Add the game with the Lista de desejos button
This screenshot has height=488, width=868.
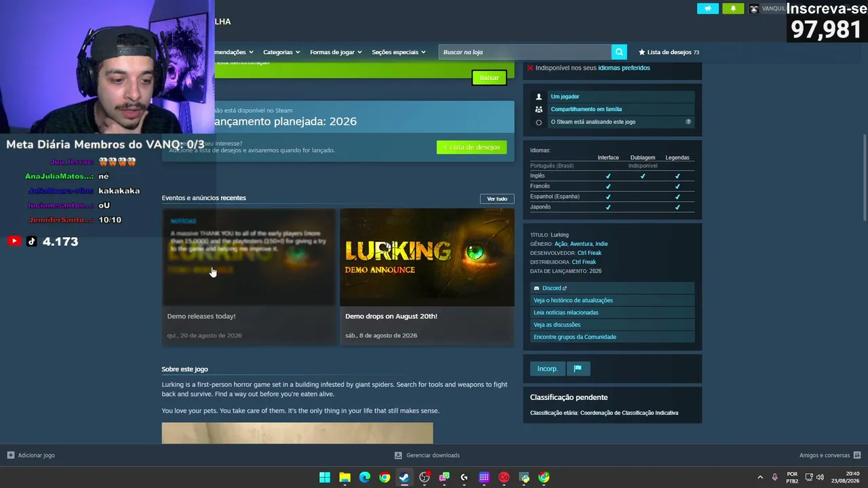[472, 147]
